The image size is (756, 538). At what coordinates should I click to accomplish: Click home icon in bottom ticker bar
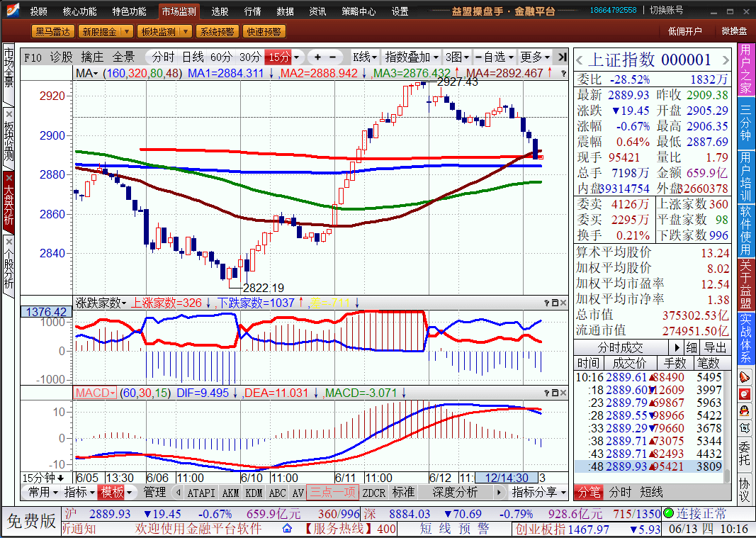coord(287,528)
